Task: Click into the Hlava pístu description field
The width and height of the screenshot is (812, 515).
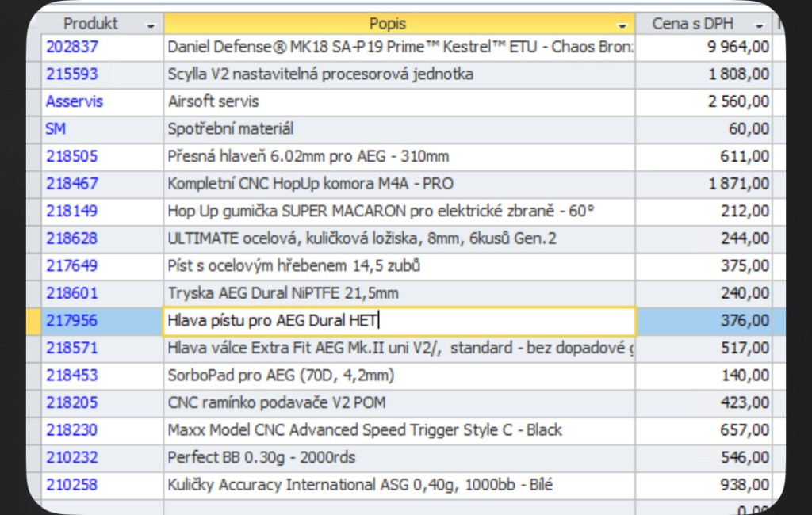Action: [399, 321]
